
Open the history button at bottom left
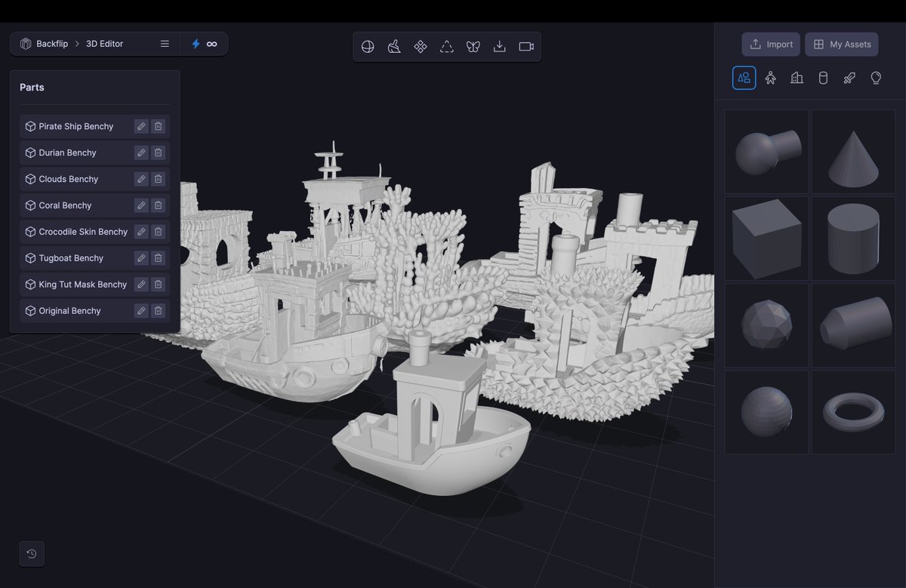32,554
